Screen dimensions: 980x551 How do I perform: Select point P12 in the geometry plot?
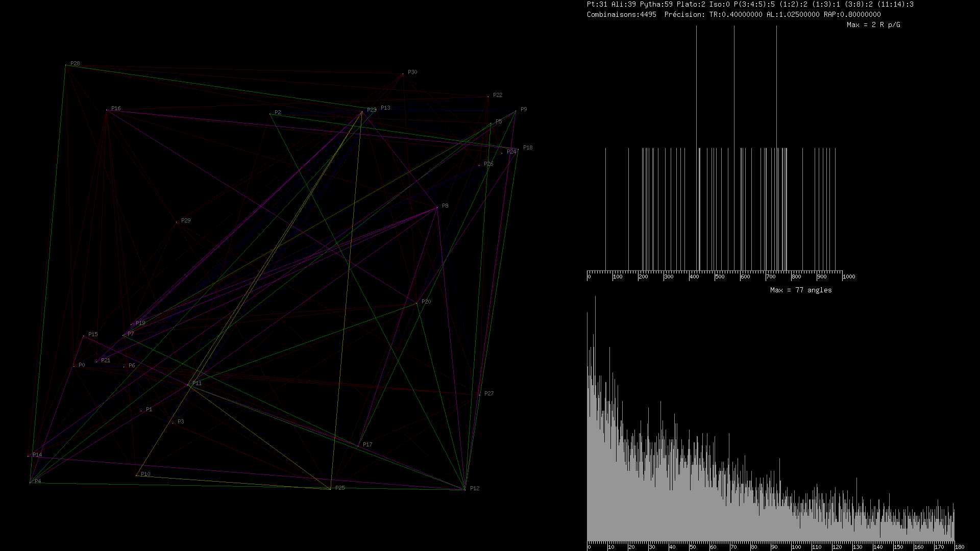click(x=465, y=489)
